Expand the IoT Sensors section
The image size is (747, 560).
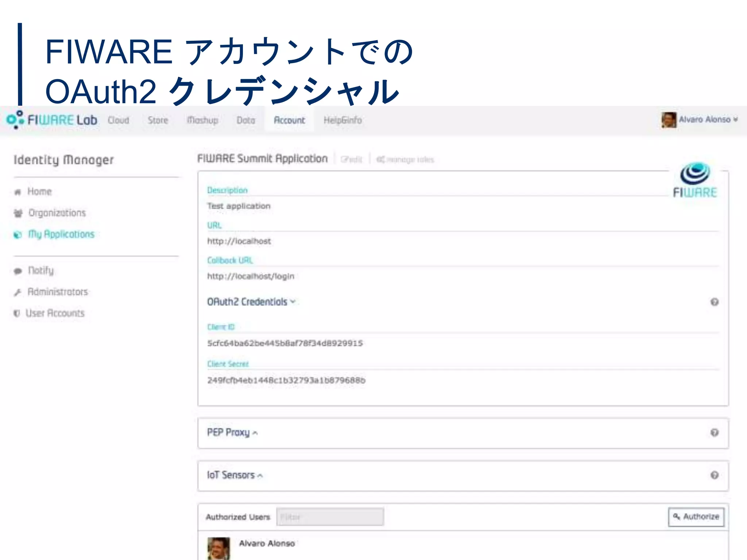[235, 475]
